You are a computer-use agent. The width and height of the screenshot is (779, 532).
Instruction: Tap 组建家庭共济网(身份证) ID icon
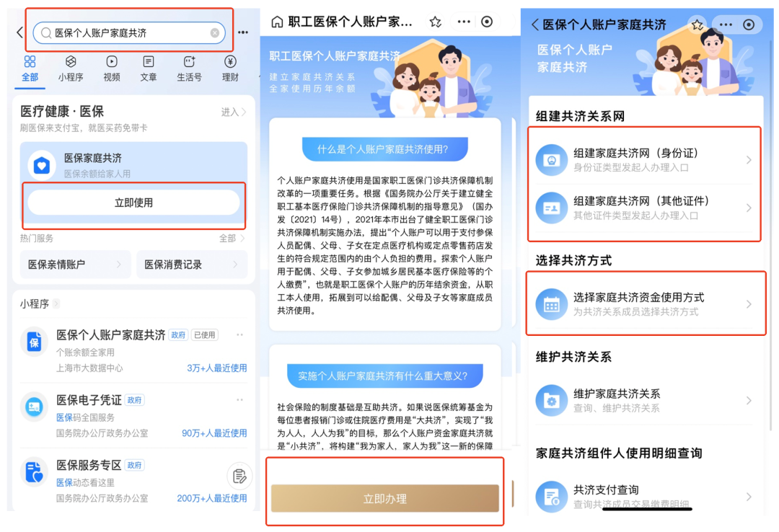click(552, 160)
